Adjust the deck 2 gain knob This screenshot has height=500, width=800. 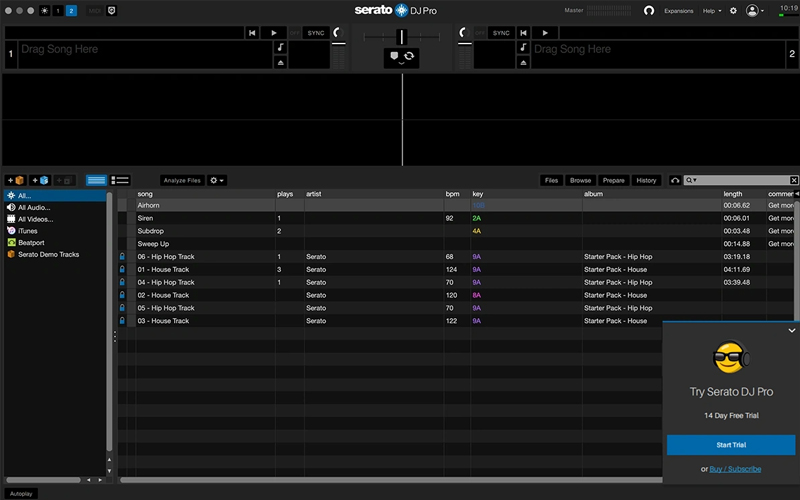464,33
